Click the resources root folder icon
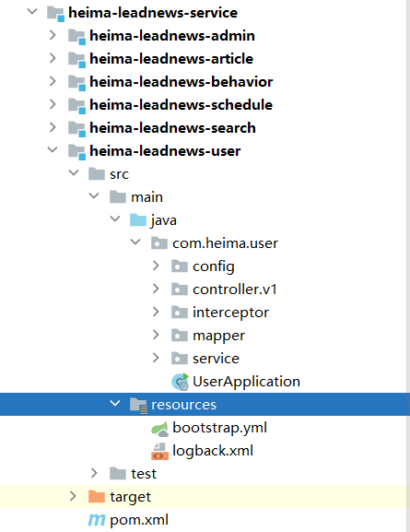Screen dimensions: 410x532 [x=139, y=406]
